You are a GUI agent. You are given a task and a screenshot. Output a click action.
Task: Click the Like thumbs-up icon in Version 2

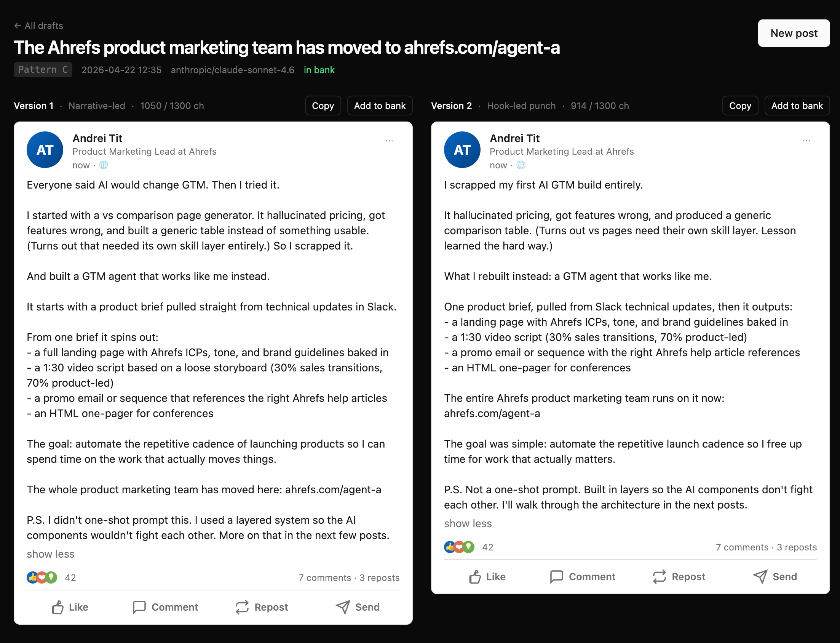475,577
